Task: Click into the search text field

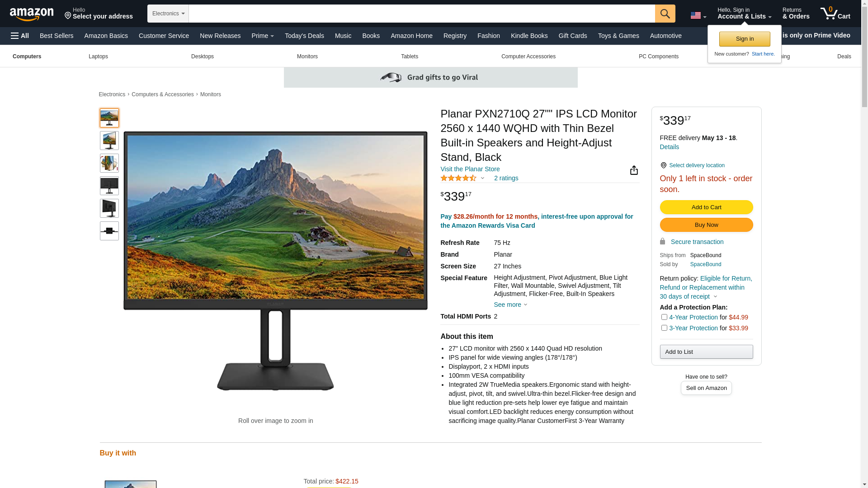Action: pyautogui.click(x=422, y=14)
